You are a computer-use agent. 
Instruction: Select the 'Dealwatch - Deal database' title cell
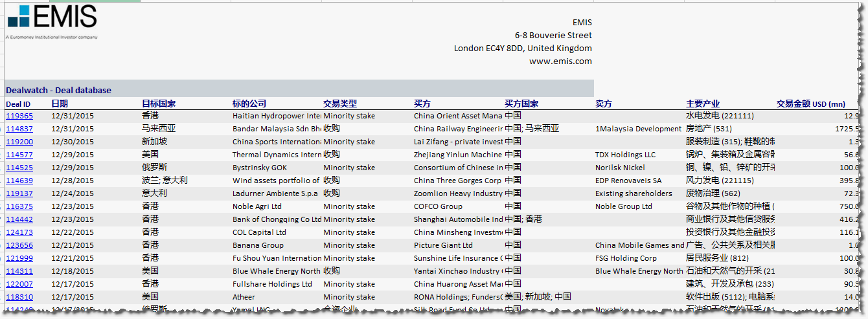click(x=299, y=90)
